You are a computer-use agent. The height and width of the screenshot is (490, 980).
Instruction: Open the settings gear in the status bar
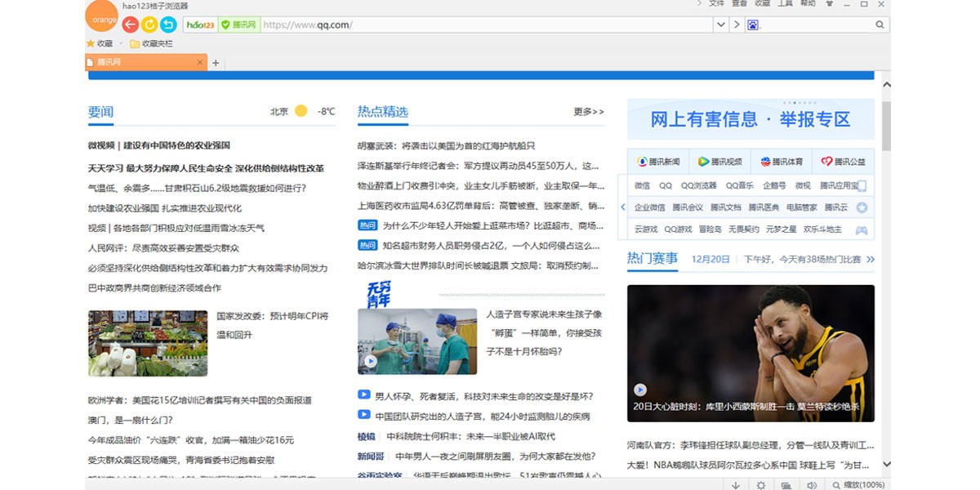(760, 484)
